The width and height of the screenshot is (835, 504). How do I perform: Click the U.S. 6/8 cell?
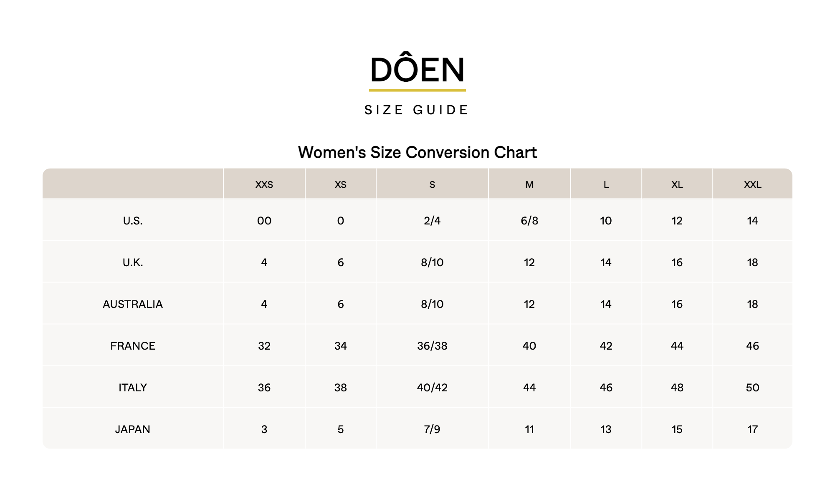coord(529,221)
